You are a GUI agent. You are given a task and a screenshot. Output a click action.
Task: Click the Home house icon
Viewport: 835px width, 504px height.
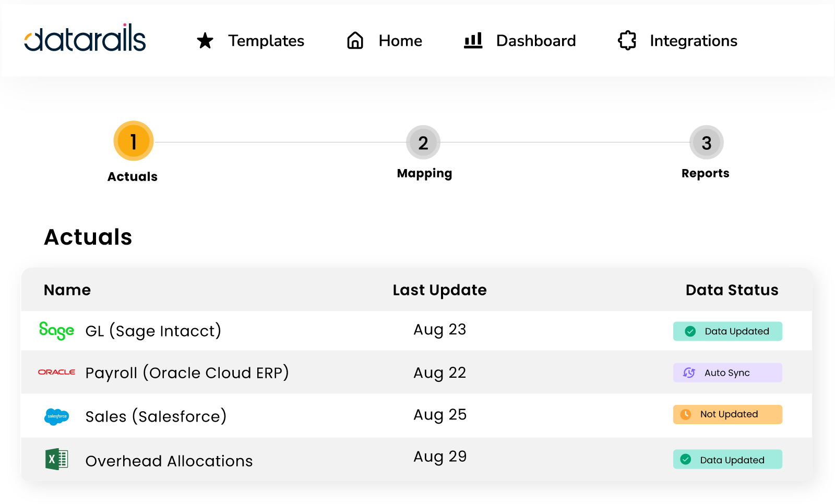tap(355, 41)
